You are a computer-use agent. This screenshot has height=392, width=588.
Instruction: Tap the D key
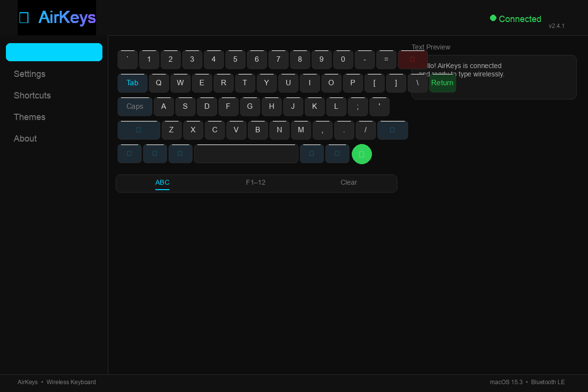click(x=207, y=106)
